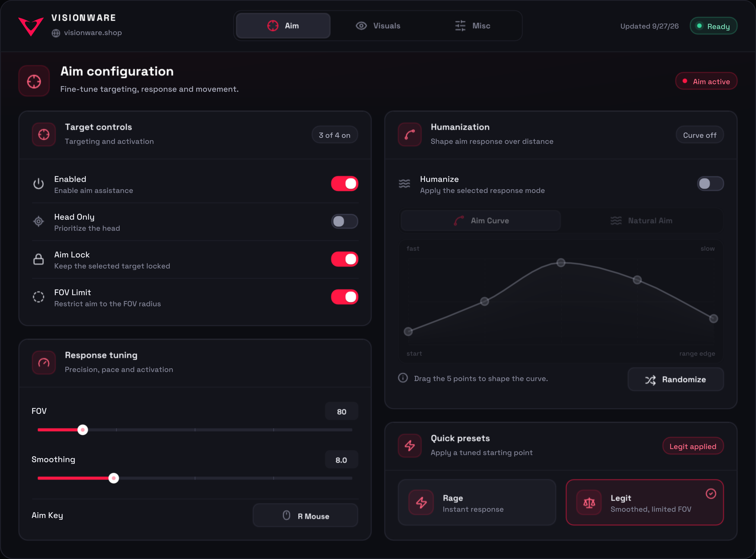Disable the Aim Lock toggle

click(x=345, y=259)
